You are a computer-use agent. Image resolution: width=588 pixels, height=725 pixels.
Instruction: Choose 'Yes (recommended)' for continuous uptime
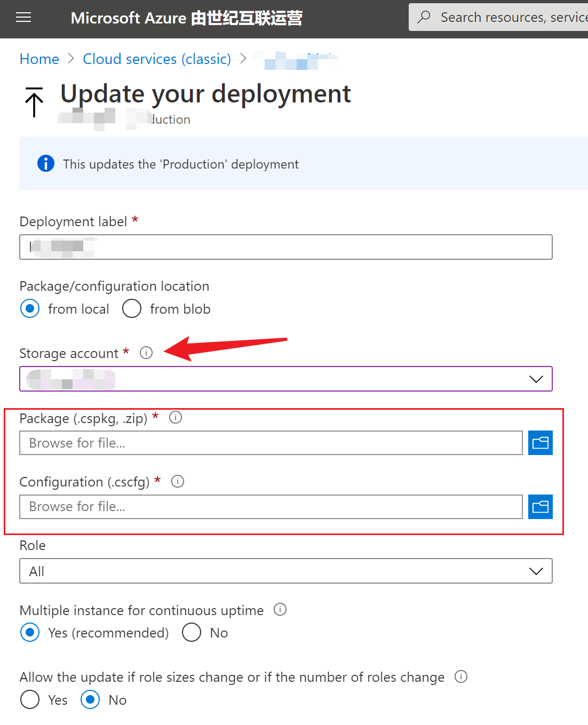[x=30, y=632]
